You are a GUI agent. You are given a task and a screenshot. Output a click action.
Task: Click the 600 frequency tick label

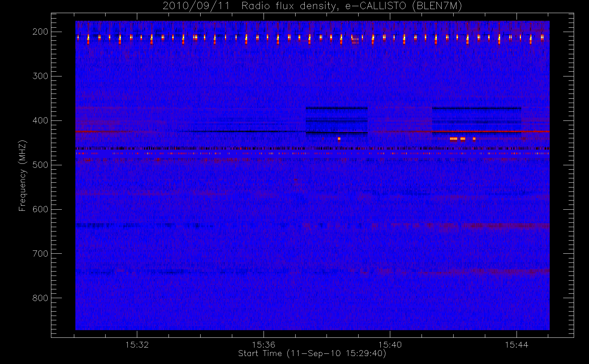pyautogui.click(x=40, y=209)
